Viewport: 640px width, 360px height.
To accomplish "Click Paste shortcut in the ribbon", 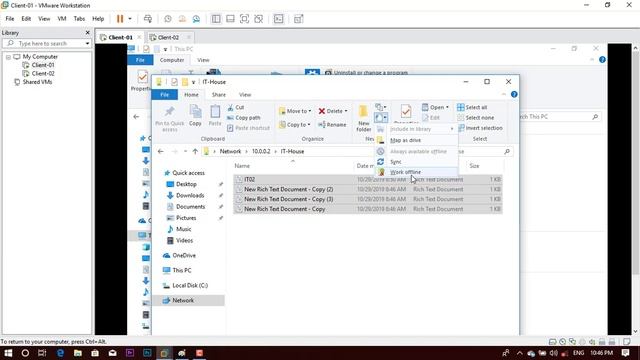I will [249, 128].
